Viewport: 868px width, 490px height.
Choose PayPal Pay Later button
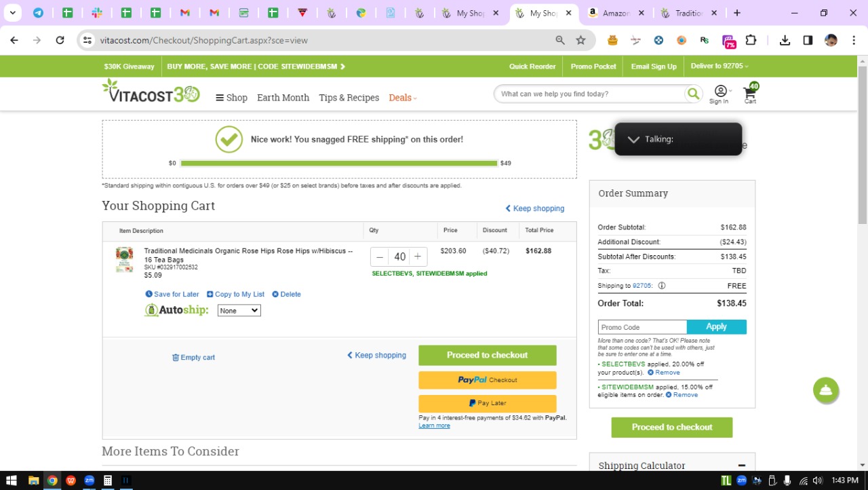point(487,403)
